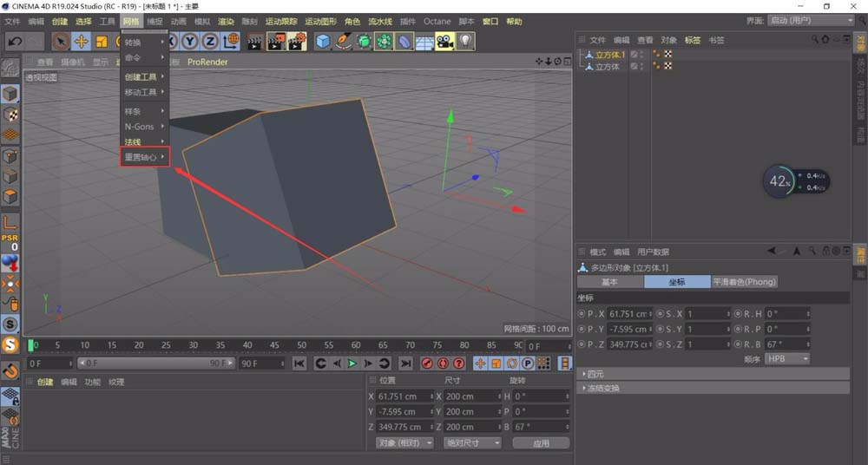Click Render View clapperboard icon
Image resolution: width=868 pixels, height=465 pixels.
pyautogui.click(x=254, y=42)
